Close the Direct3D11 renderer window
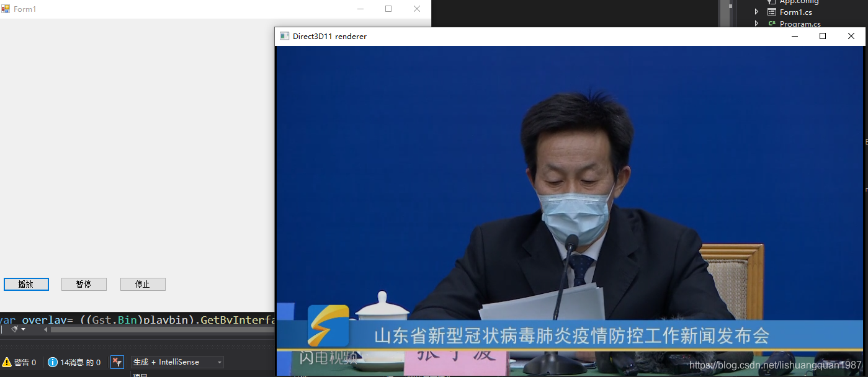Viewport: 868px width, 377px height. coord(851,36)
